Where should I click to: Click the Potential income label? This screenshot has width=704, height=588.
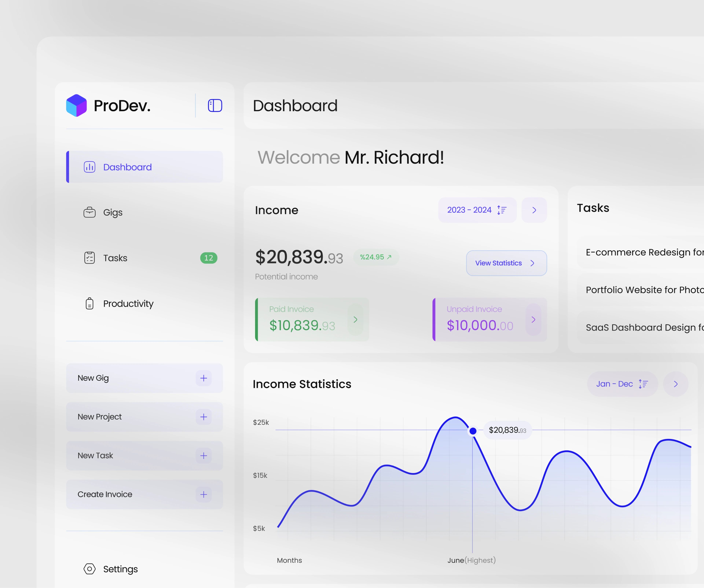(286, 277)
